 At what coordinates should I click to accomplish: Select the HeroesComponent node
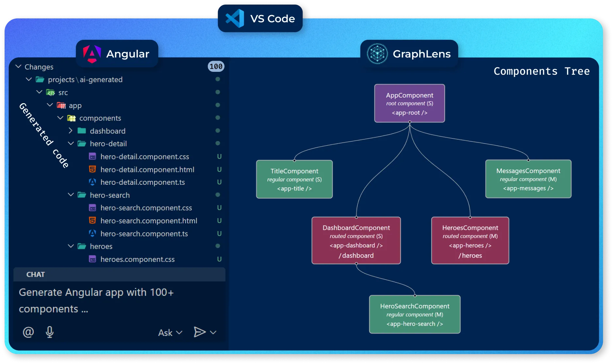click(470, 241)
